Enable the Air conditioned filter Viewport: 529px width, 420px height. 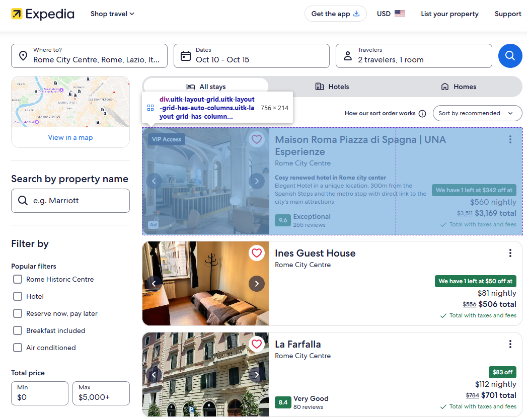pyautogui.click(x=18, y=348)
